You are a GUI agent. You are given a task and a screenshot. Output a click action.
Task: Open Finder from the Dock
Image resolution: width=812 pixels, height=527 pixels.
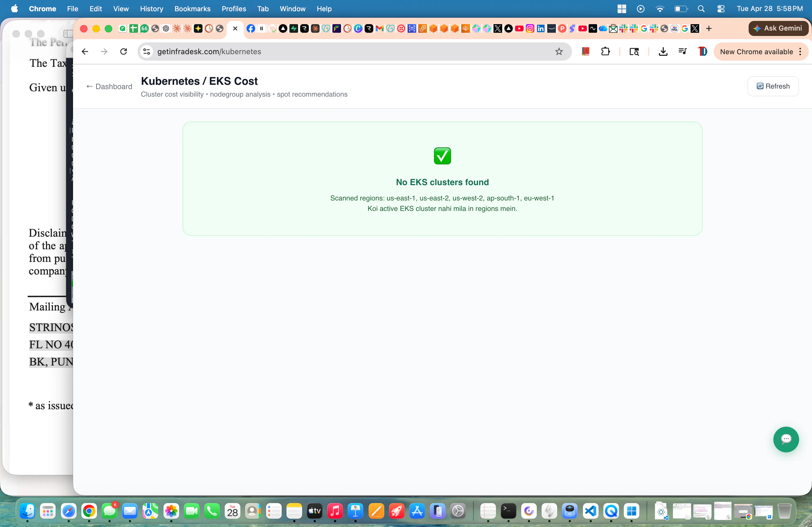(28, 511)
